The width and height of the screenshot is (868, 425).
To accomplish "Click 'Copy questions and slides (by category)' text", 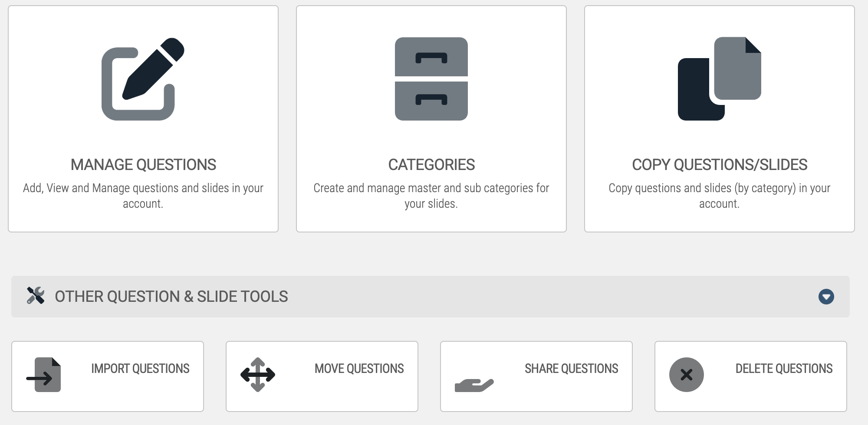I will coord(720,196).
